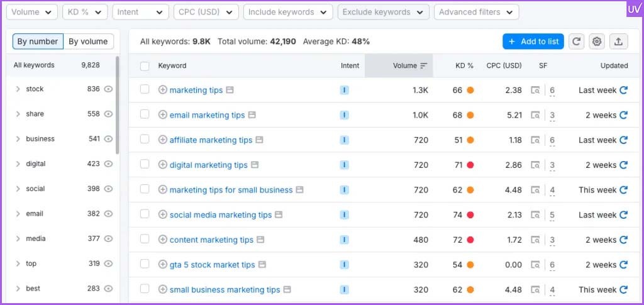
Task: Click the refresh icon next to Add to list
Action: [x=576, y=42]
